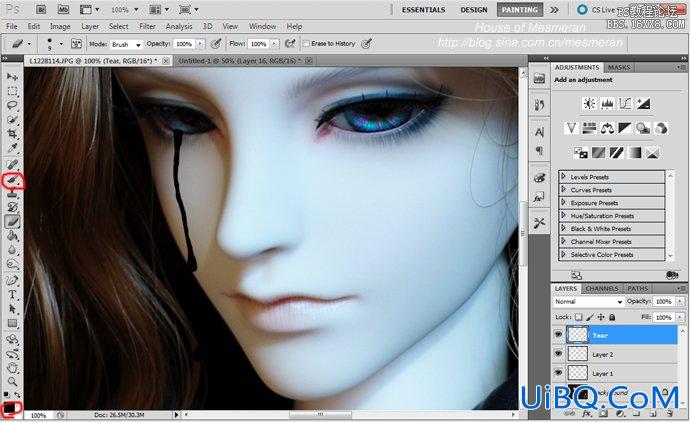
Task: Launch Mini Bridge from application bar
Action: click(63, 9)
